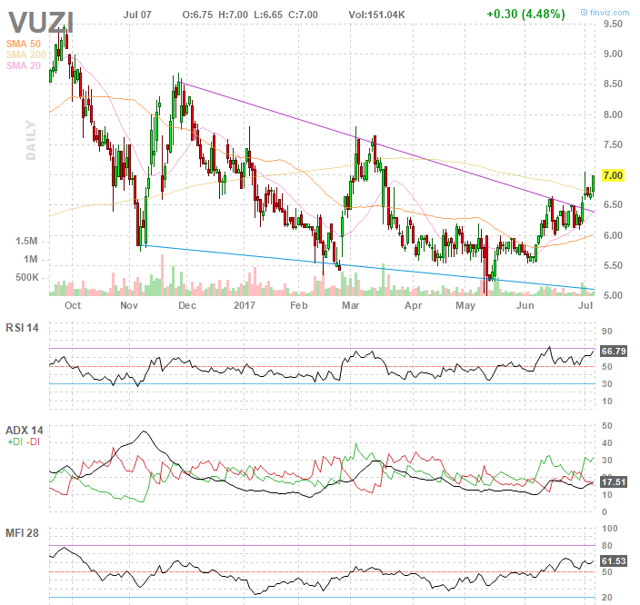Click the 7.50 price axis label

613,145
